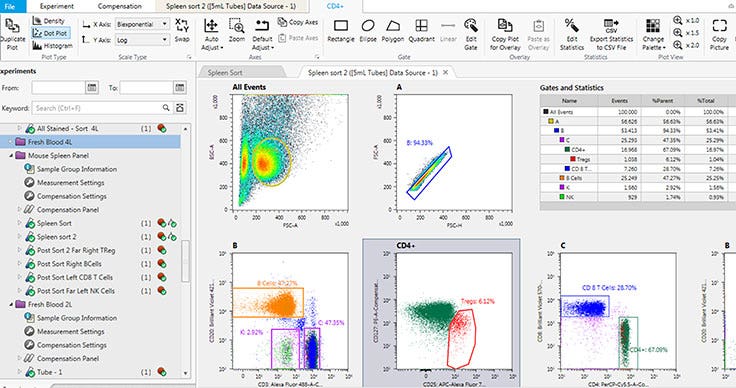Open the X Axis scale dropdown
736x388 pixels.
tap(142, 24)
